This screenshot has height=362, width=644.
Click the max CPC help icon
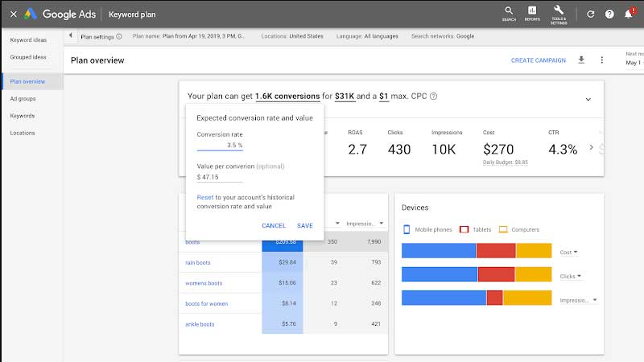(433, 96)
